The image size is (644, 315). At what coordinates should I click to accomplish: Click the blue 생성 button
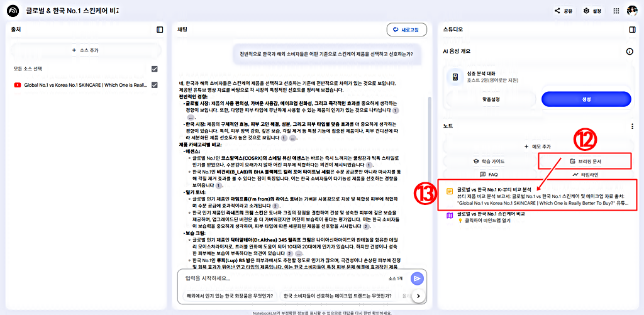pyautogui.click(x=586, y=99)
